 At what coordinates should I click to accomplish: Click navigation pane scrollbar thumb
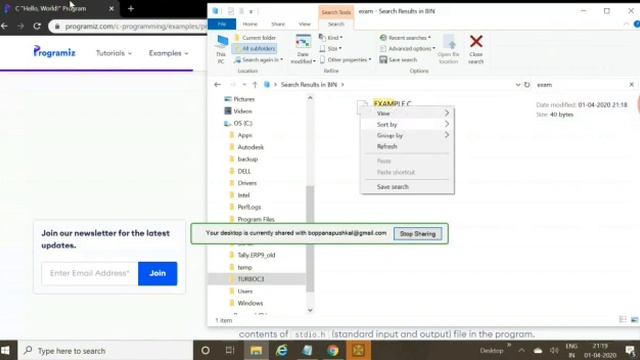310,239
